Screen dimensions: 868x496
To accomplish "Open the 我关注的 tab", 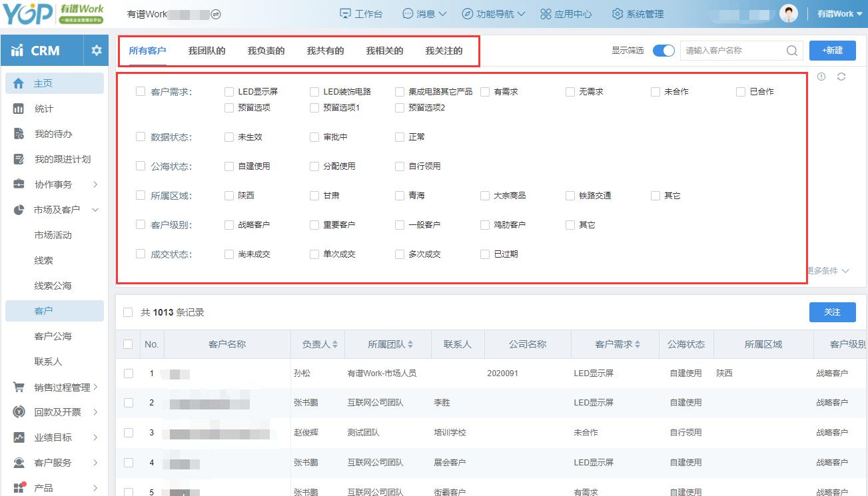I will [x=444, y=51].
